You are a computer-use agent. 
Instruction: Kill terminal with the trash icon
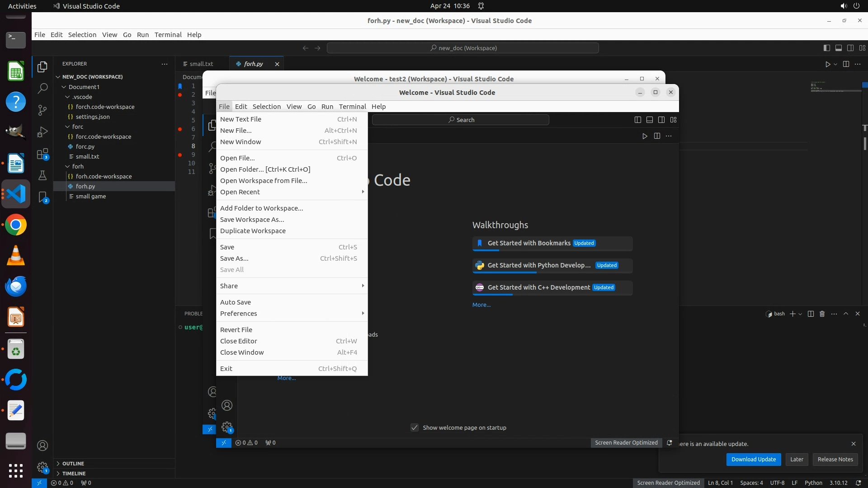(822, 314)
